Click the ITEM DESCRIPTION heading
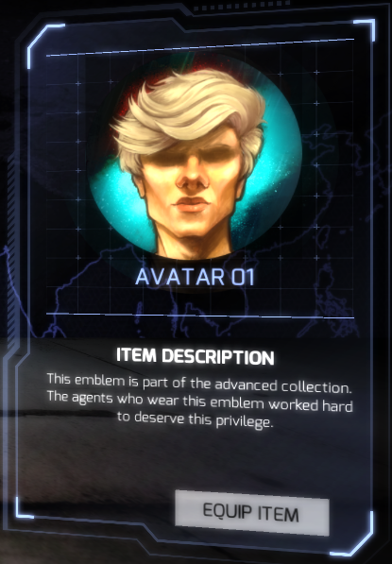Screen dimensions: 392x564 196,356
